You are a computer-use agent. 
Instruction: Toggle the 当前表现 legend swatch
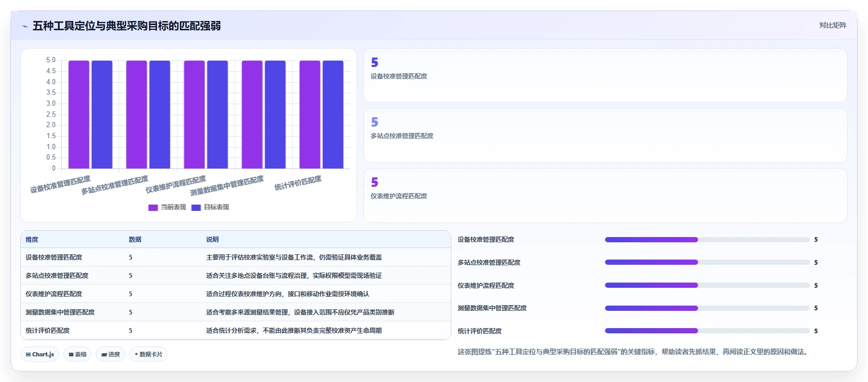153,208
